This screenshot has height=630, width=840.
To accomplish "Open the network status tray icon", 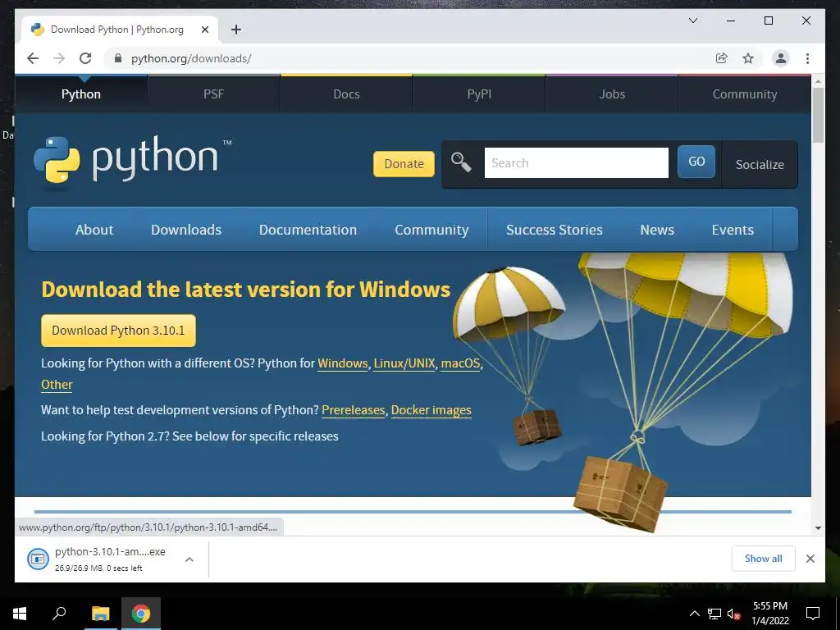I will click(714, 614).
